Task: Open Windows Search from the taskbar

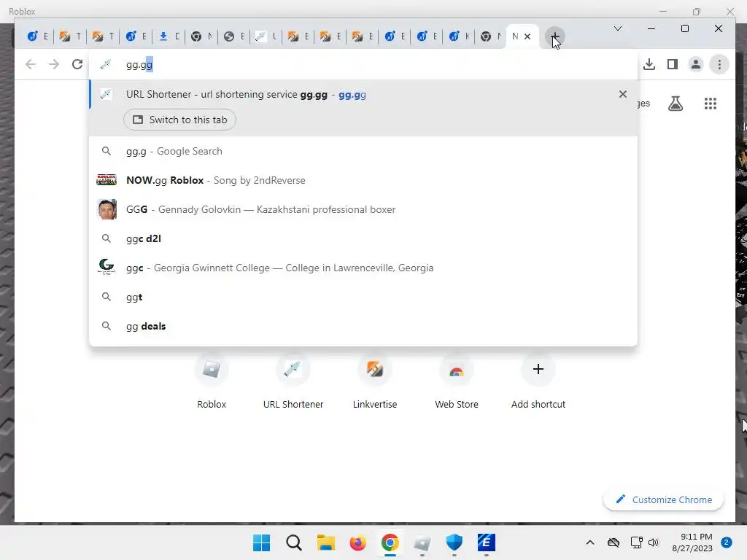Action: [294, 542]
